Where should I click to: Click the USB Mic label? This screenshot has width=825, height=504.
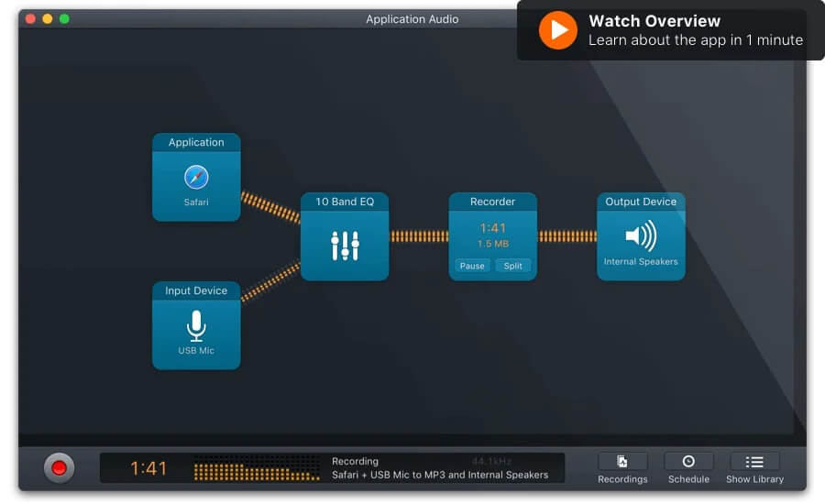click(196, 350)
